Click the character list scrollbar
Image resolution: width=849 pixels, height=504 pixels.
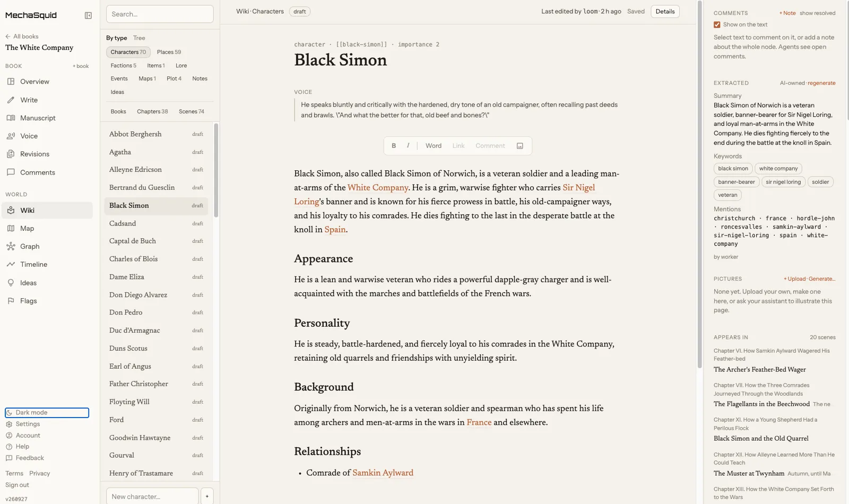(216, 170)
